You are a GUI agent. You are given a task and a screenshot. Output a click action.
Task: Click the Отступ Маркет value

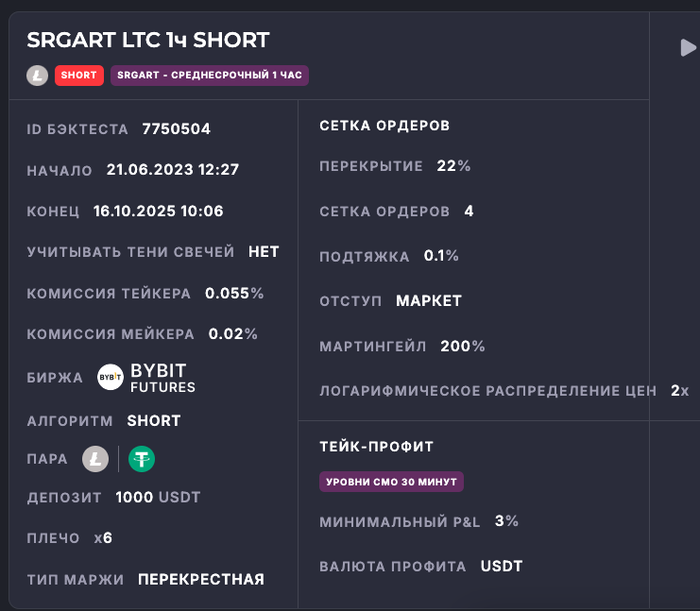coord(429,301)
